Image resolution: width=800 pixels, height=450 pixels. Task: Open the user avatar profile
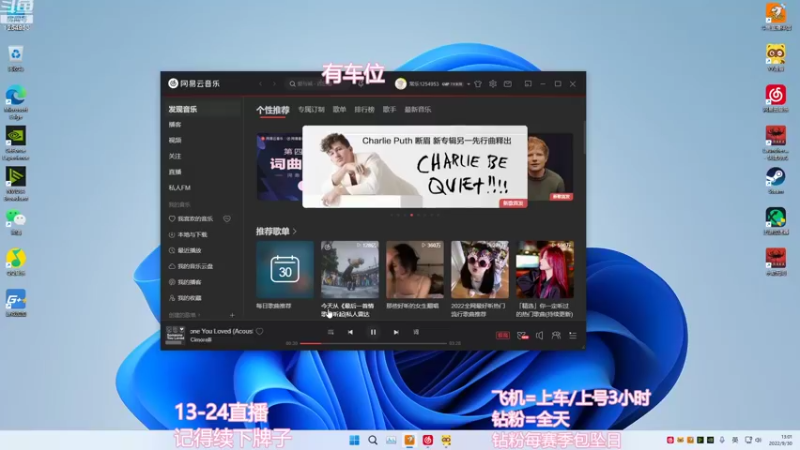pyautogui.click(x=401, y=84)
